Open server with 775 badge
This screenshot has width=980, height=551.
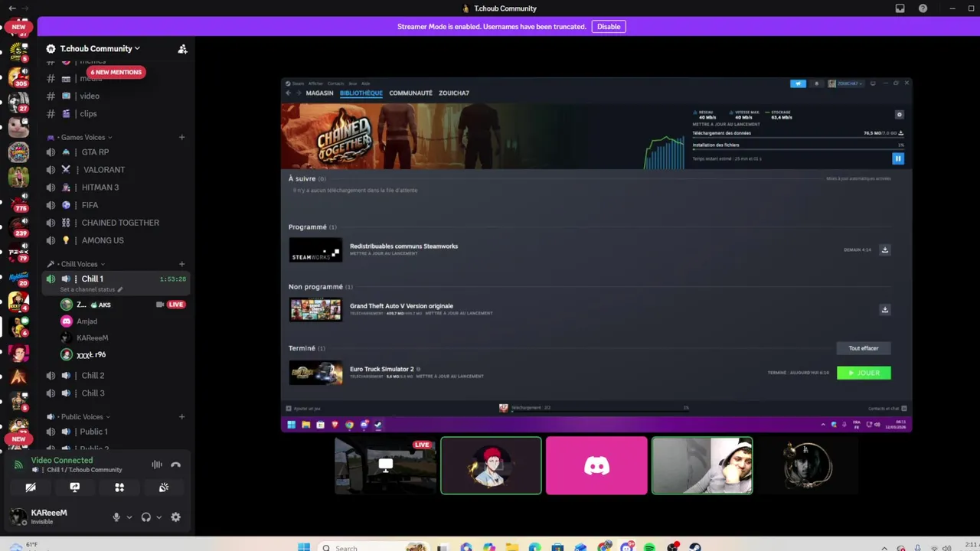click(x=18, y=201)
